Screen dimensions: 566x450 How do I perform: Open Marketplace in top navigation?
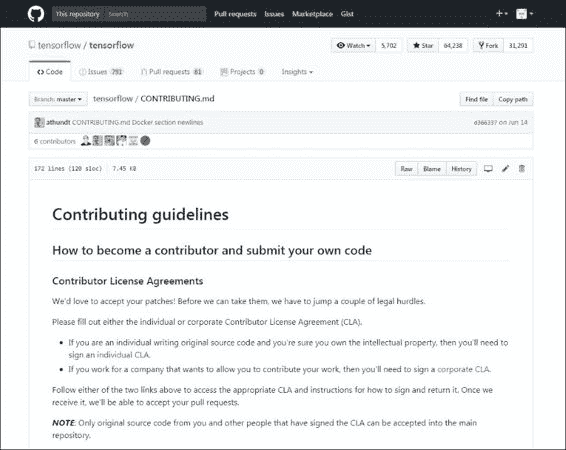pos(312,14)
